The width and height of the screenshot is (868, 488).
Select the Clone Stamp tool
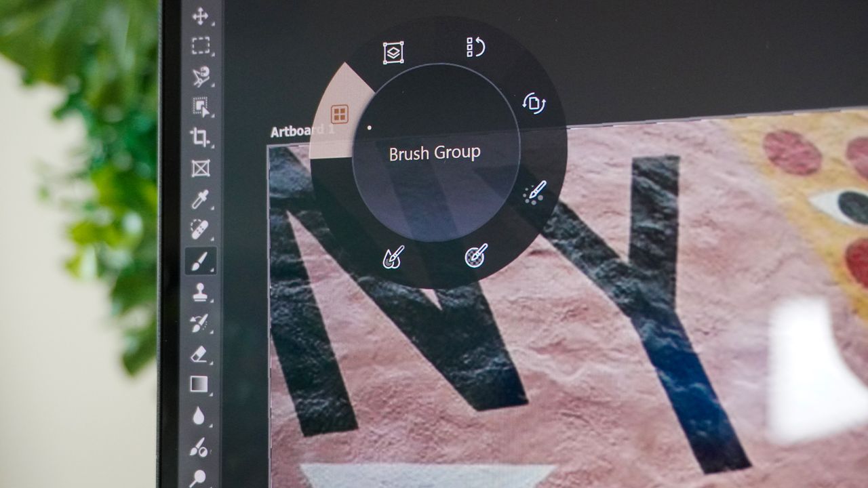coord(200,293)
